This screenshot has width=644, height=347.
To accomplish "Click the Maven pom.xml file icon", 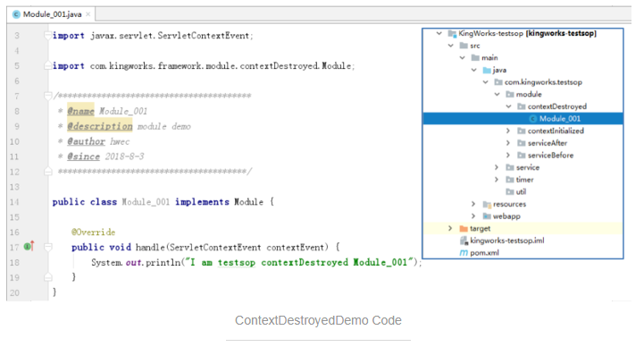I will pyautogui.click(x=464, y=253).
